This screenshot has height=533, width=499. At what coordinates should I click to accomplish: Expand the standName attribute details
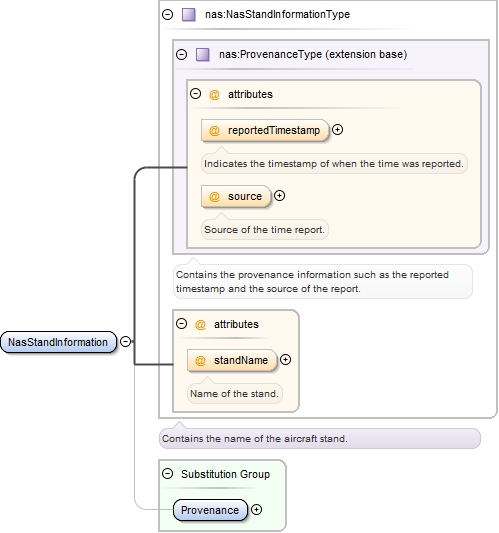pos(285,360)
